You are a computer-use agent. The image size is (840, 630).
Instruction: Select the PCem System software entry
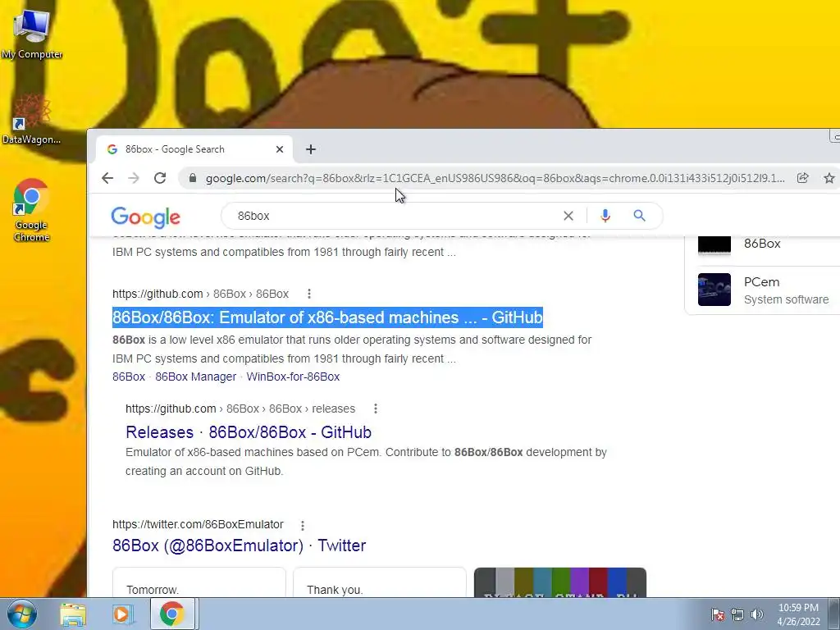[768, 290]
